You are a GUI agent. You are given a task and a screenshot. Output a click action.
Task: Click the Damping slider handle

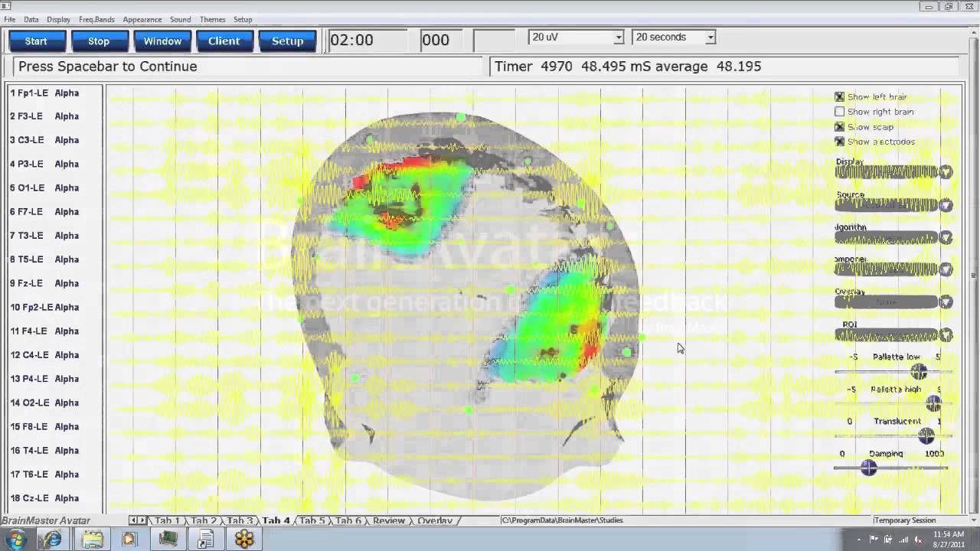868,468
